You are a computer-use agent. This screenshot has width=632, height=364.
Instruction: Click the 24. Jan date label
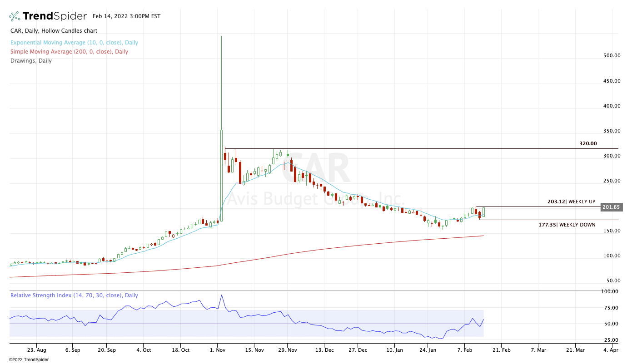coord(429,350)
